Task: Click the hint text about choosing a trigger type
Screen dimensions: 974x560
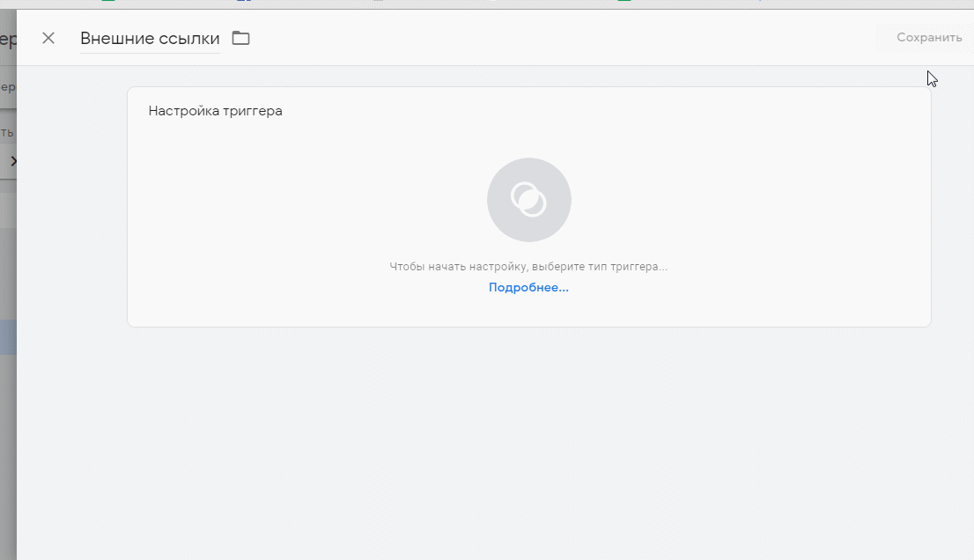Action: pyautogui.click(x=528, y=266)
